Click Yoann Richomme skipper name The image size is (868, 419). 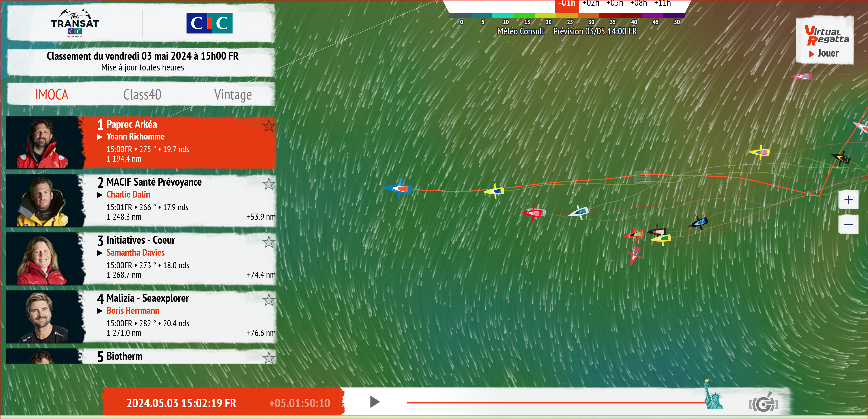point(135,136)
